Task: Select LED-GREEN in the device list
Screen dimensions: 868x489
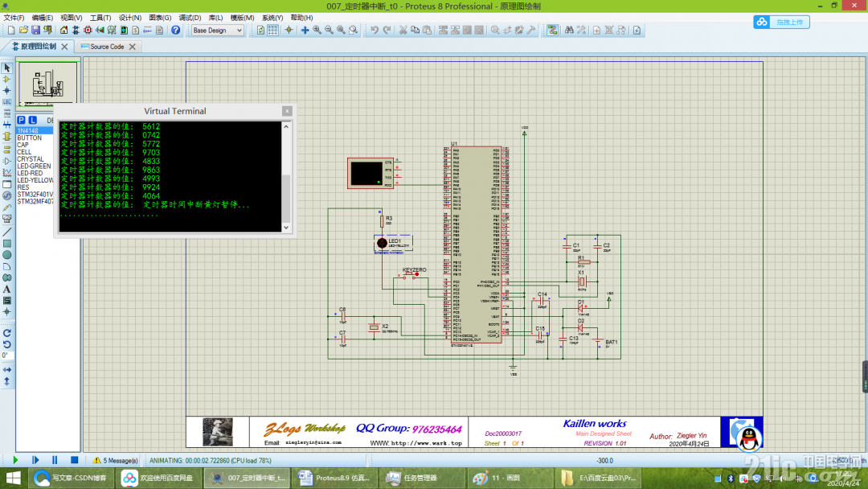Action: click(35, 166)
